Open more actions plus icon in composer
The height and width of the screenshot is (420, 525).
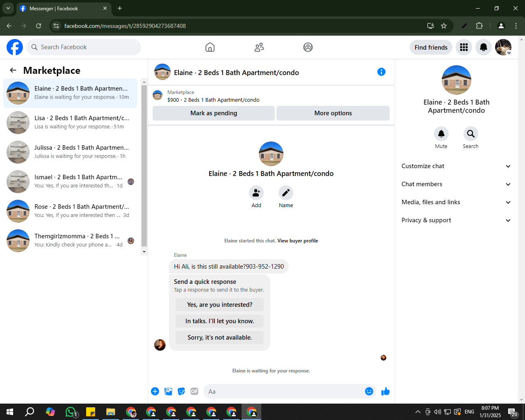click(155, 391)
